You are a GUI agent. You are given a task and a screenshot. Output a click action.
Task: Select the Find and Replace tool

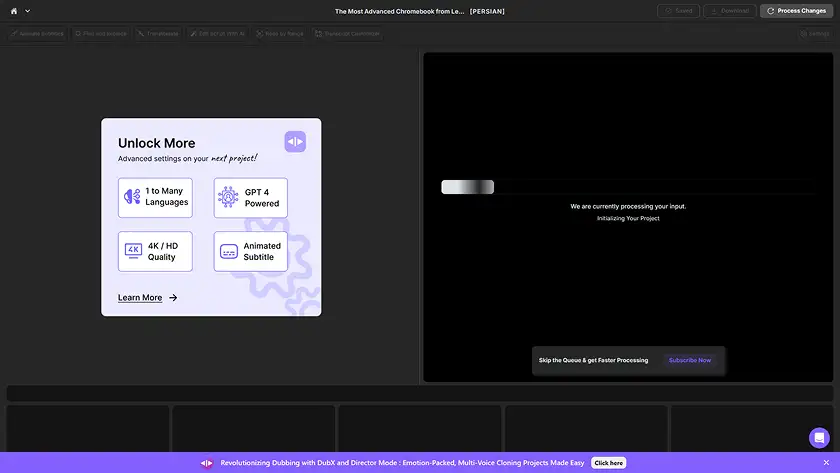click(x=99, y=34)
